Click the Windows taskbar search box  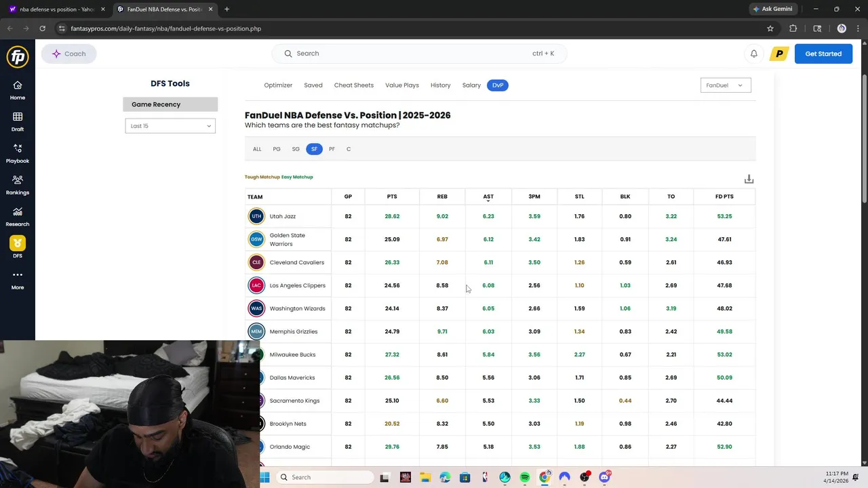point(325,477)
